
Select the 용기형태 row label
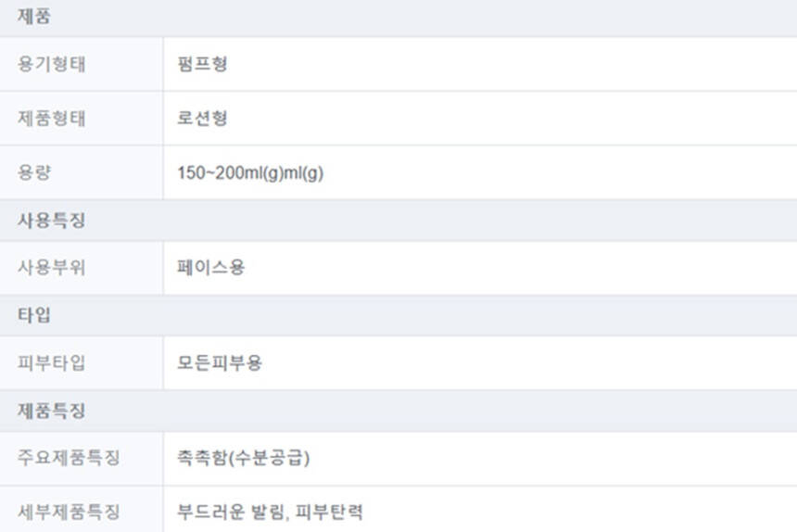[51, 64]
